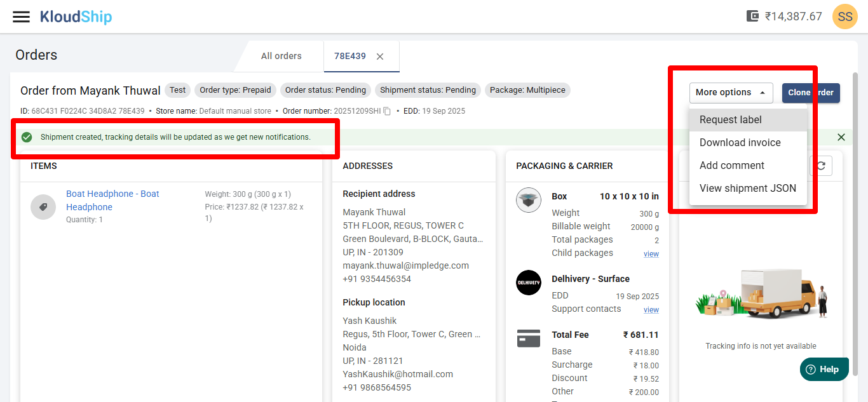Click the Delhivery - Surface carrier name
The image size is (868, 402).
point(590,279)
